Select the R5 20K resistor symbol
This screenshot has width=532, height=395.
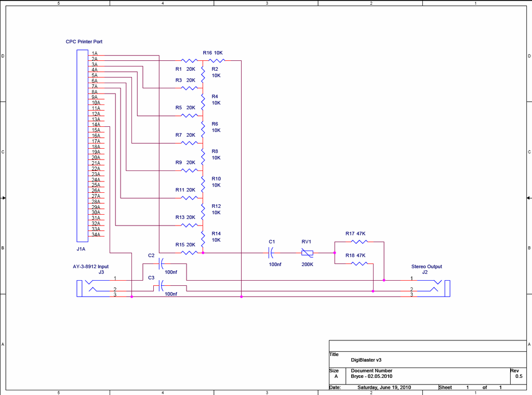[x=189, y=116]
